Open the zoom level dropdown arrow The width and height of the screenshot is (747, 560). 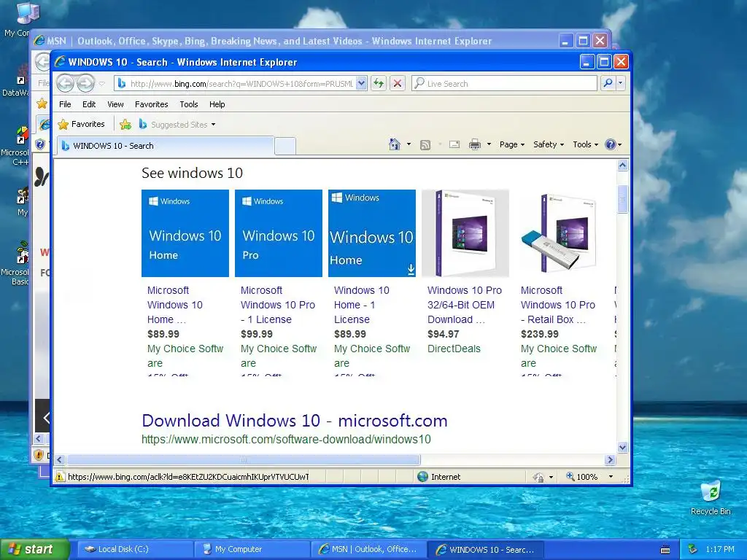611,477
